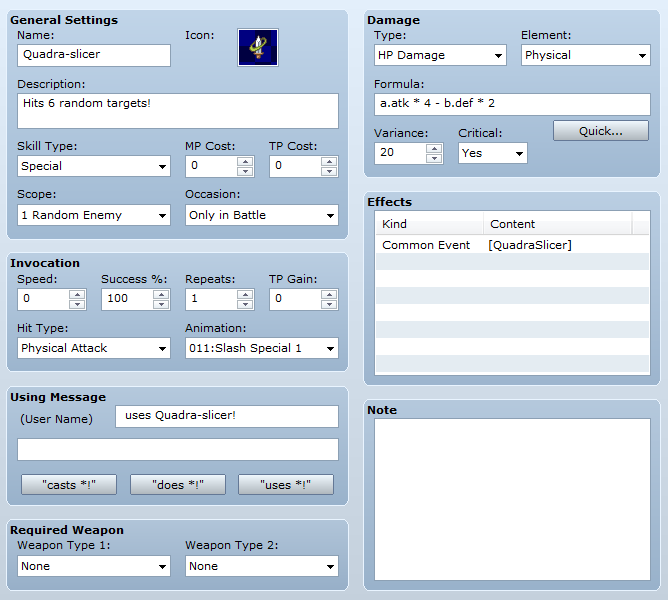Increase the Repeats count with up arrow
This screenshot has width=668, height=600.
coord(245,294)
